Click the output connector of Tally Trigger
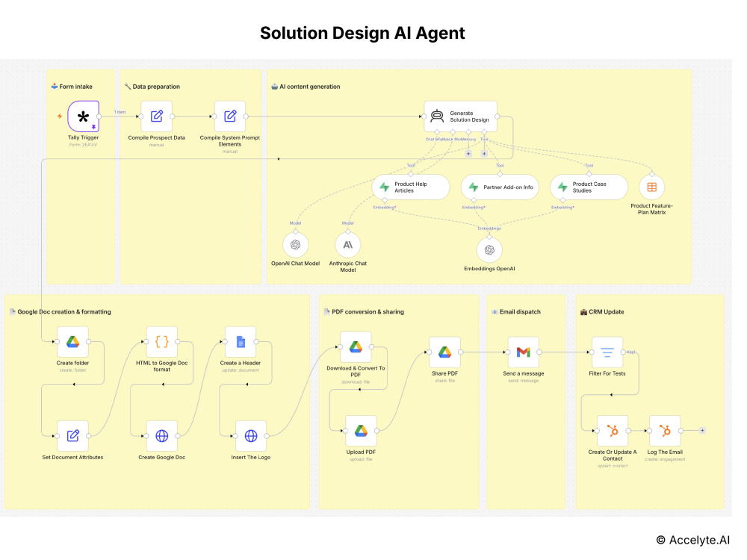 tap(99, 116)
